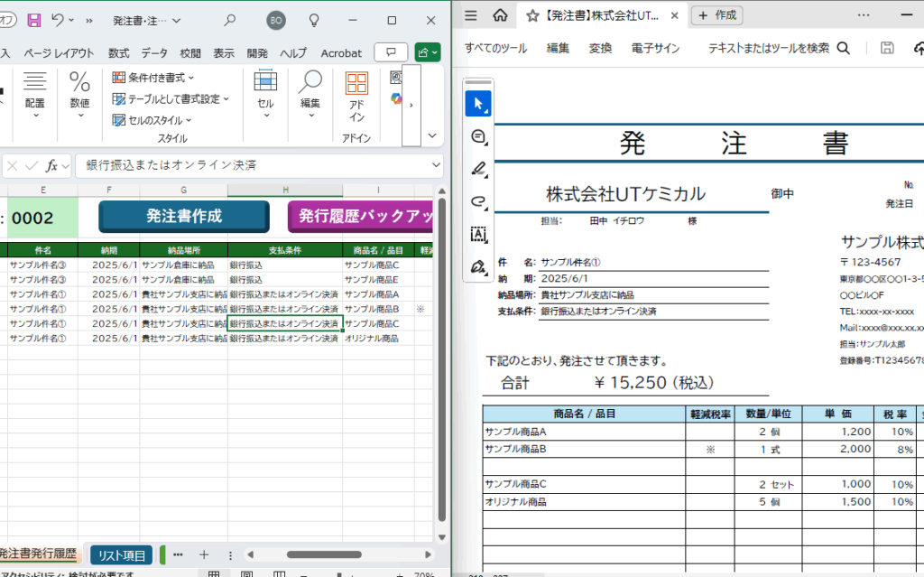Collapse the ribbon with the chevron
Viewport: 924px width, 577px height.
(x=432, y=135)
